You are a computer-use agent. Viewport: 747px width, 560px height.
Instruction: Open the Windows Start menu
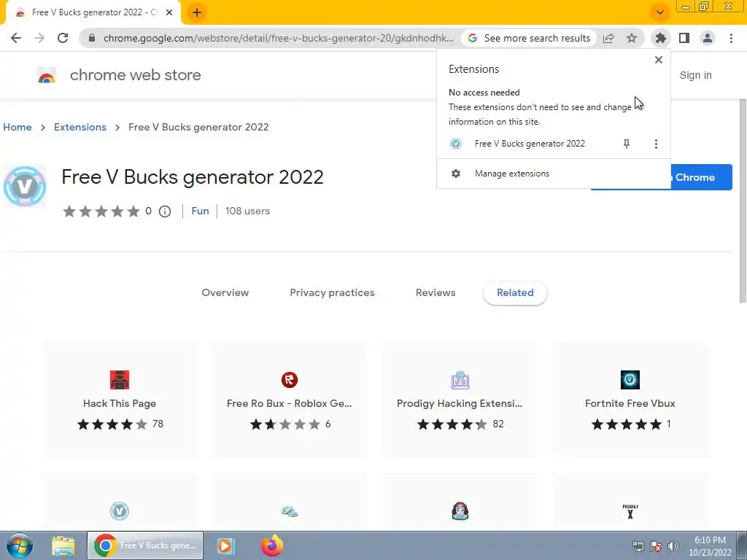20,545
